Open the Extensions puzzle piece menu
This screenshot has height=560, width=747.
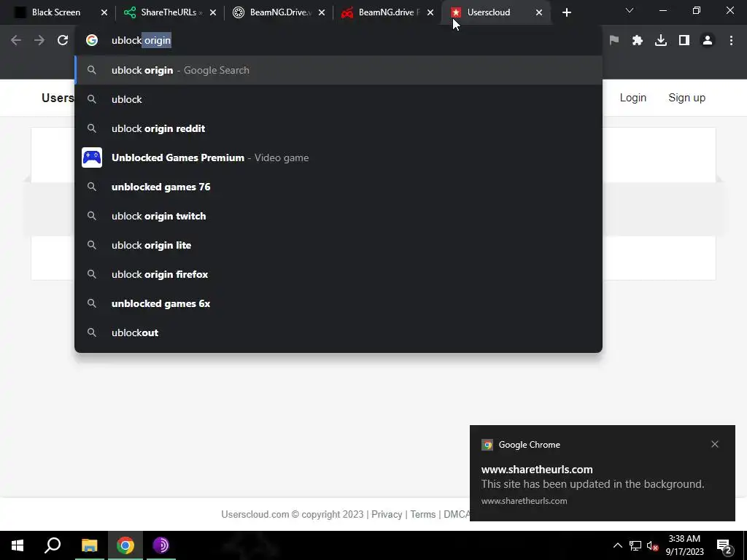pyautogui.click(x=638, y=41)
